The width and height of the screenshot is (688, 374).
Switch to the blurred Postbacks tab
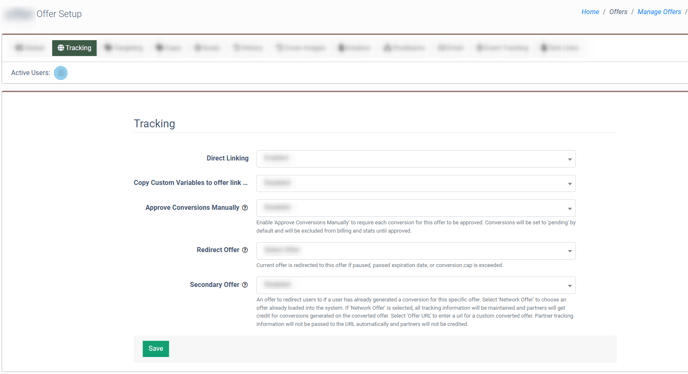404,48
